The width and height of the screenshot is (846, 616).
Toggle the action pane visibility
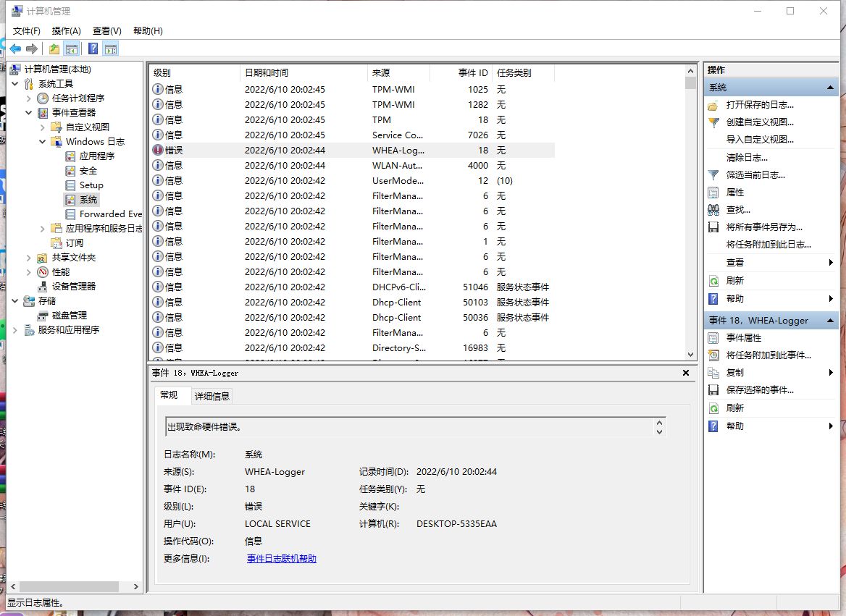(110, 48)
